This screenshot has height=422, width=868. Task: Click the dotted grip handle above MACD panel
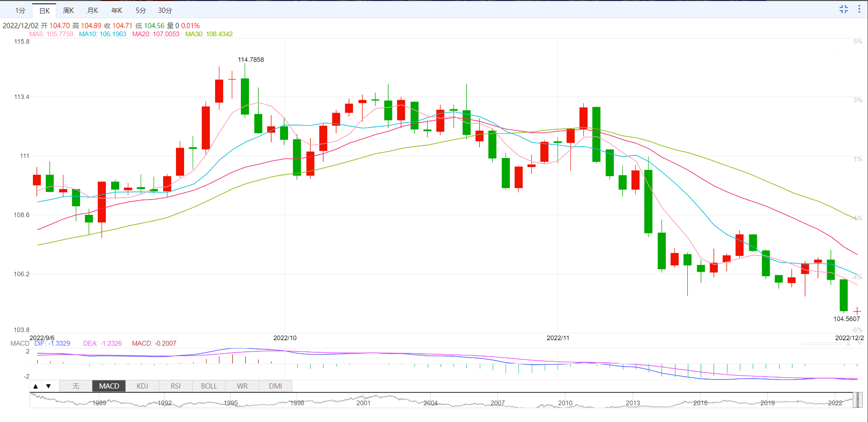point(820,344)
